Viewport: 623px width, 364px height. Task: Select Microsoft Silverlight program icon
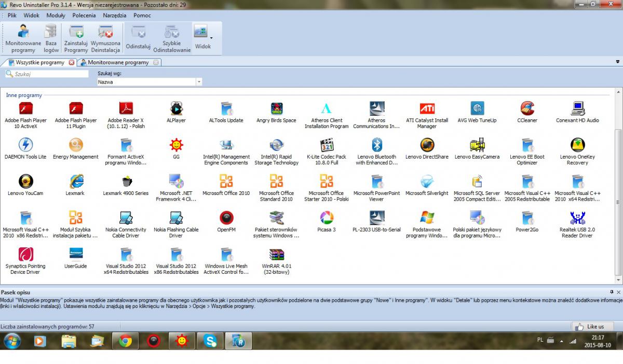pyautogui.click(x=427, y=185)
